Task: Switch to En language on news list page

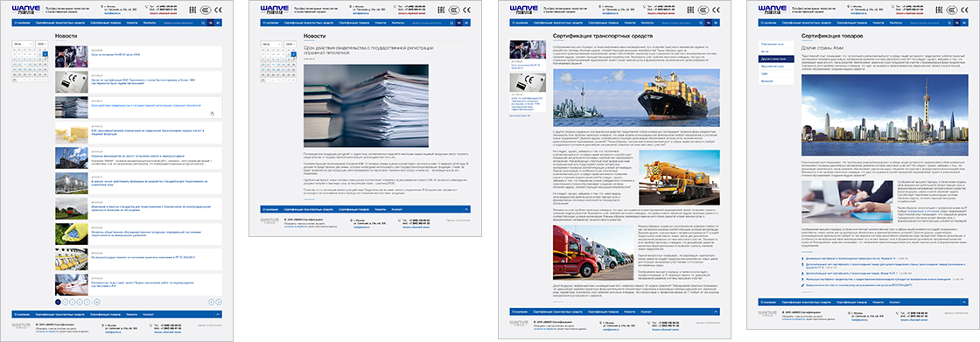Action: [219, 23]
